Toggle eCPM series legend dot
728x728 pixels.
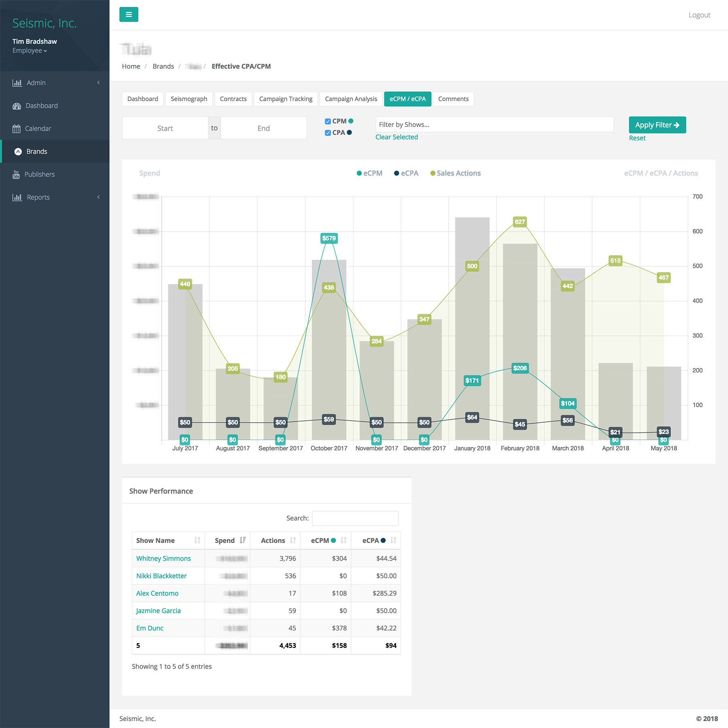(x=359, y=174)
